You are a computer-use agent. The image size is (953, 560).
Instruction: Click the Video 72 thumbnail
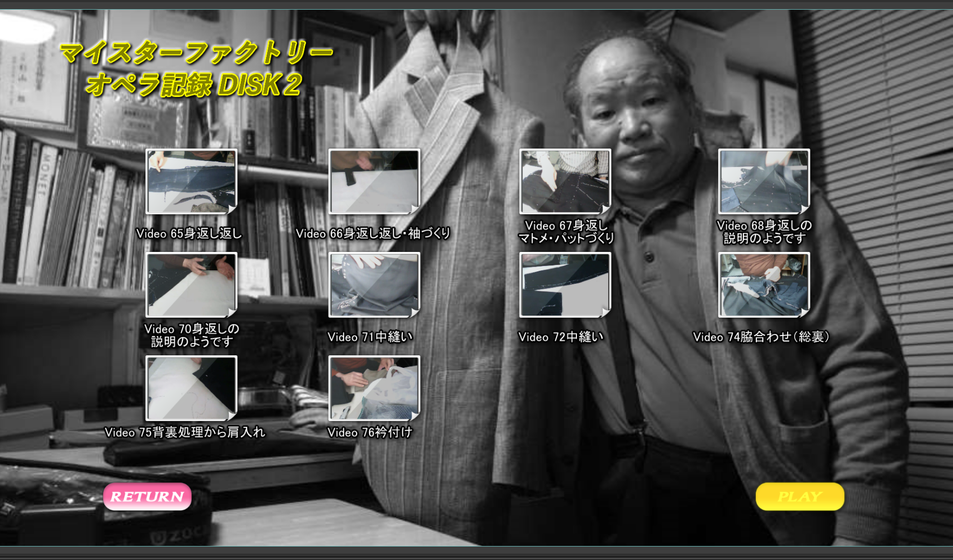pos(565,285)
